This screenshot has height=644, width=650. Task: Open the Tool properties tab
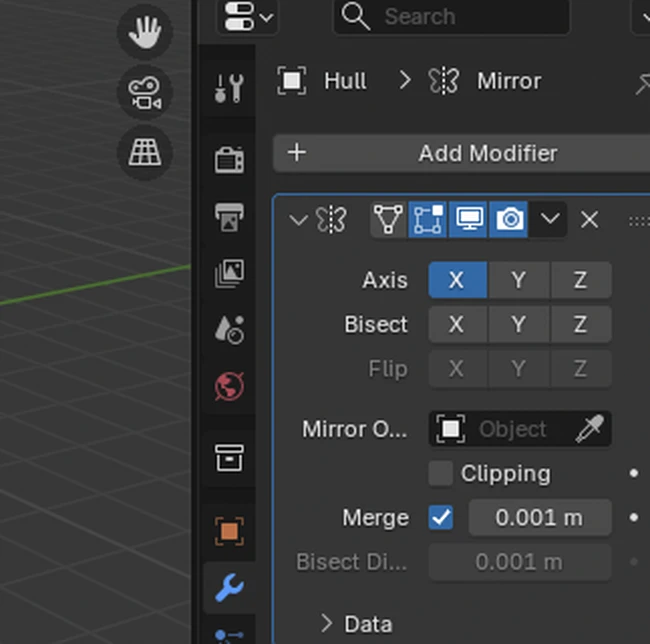pyautogui.click(x=229, y=88)
